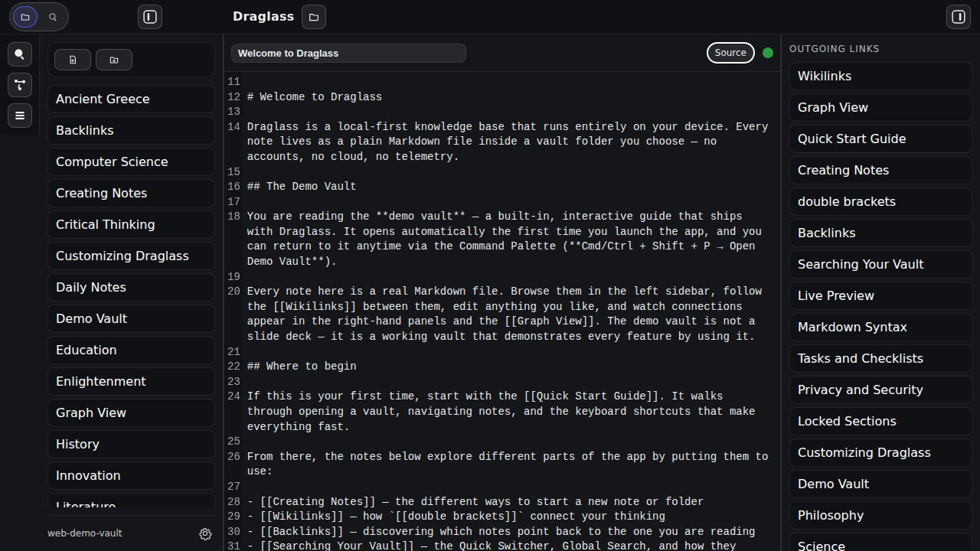Follow the Privacy and Security outgoing link

tap(880, 390)
